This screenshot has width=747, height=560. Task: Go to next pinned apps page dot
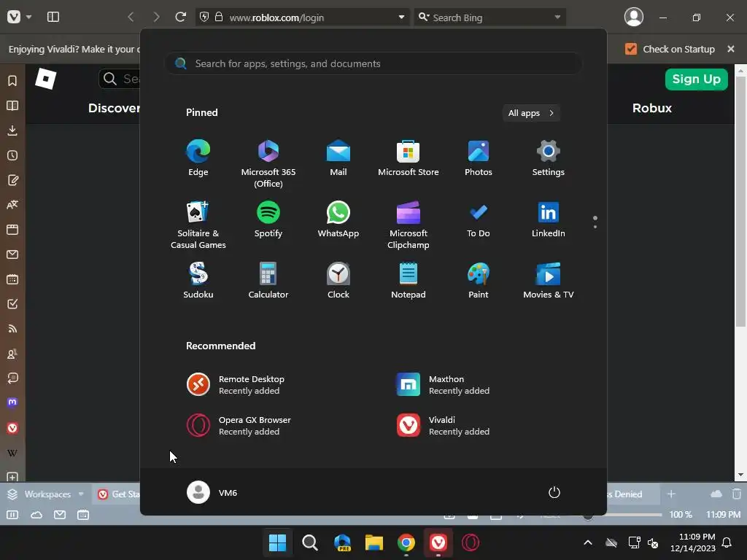(595, 227)
